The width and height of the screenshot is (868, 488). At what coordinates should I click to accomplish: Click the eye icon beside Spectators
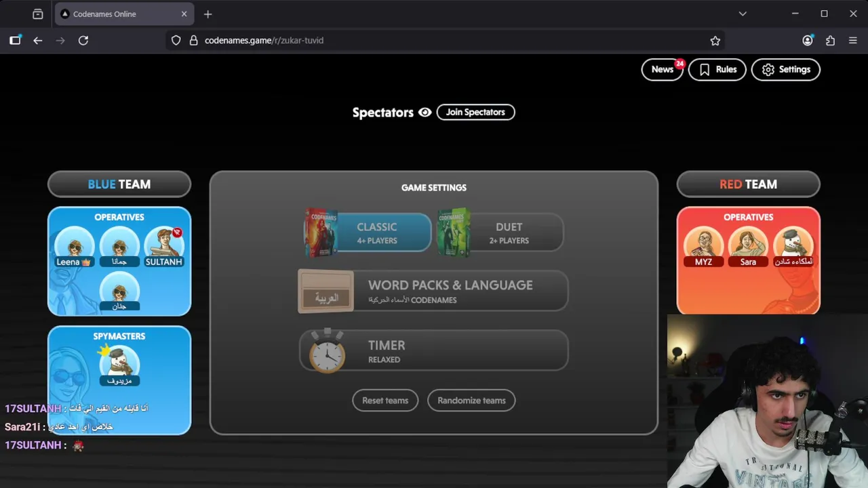click(425, 113)
